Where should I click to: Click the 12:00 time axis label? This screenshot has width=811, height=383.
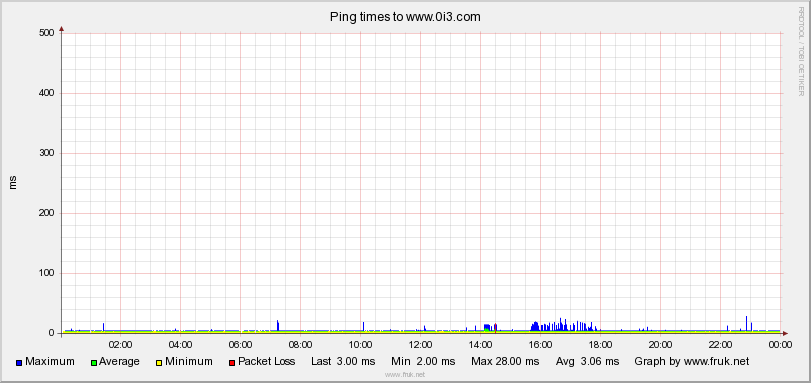(420, 344)
